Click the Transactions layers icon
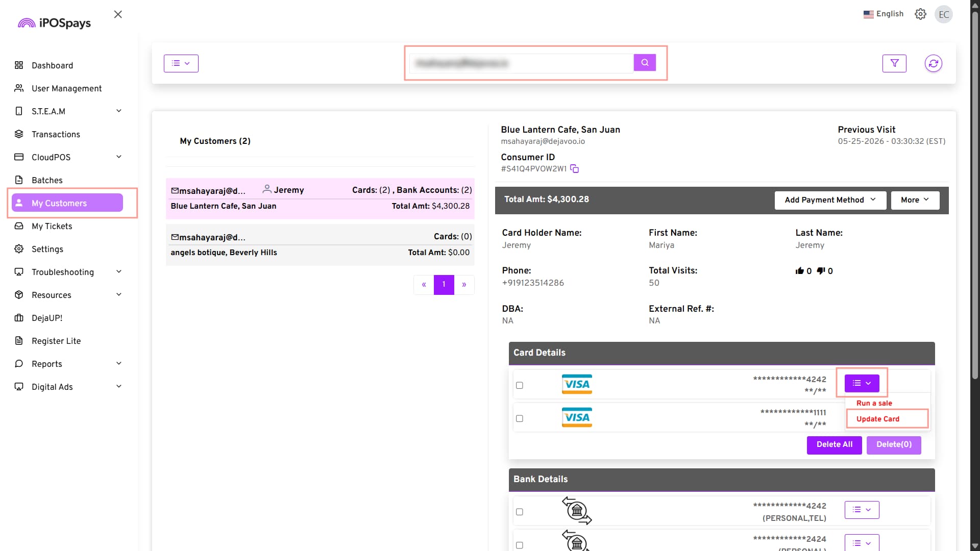The width and height of the screenshot is (980, 551). point(19,134)
